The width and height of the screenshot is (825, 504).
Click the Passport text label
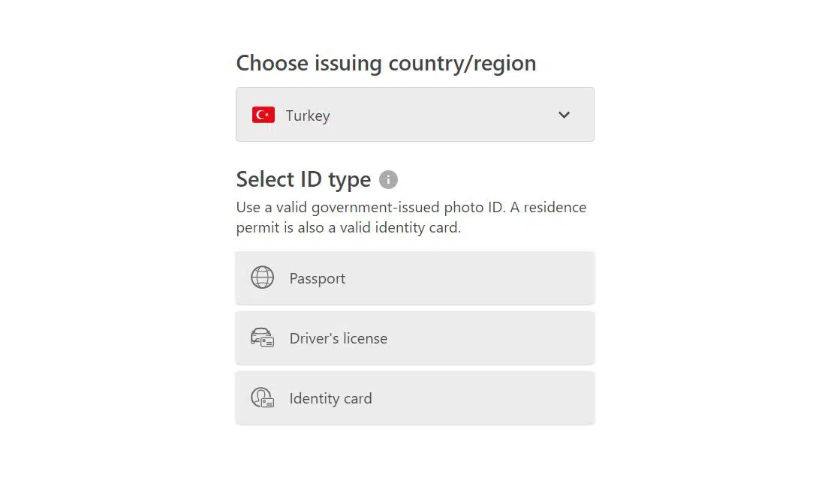(x=318, y=278)
